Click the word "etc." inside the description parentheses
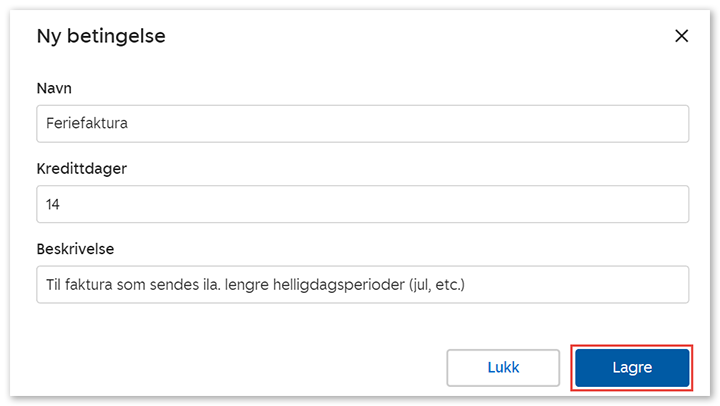The width and height of the screenshot is (720, 406). point(447,285)
